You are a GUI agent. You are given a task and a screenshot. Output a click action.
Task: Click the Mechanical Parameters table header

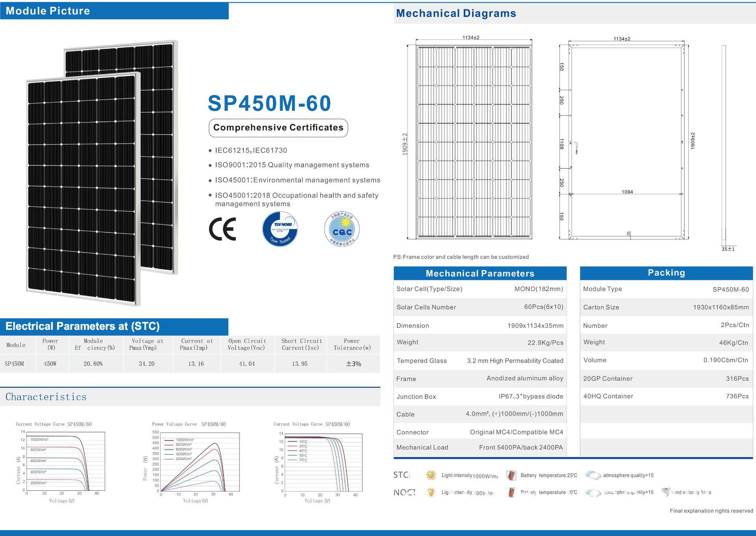coord(480,273)
